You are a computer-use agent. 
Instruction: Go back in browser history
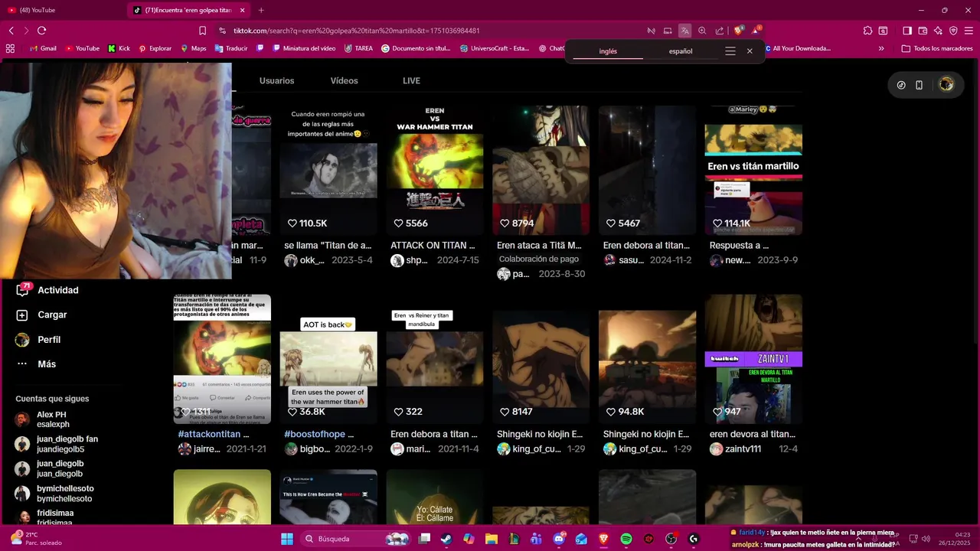coord(11,31)
